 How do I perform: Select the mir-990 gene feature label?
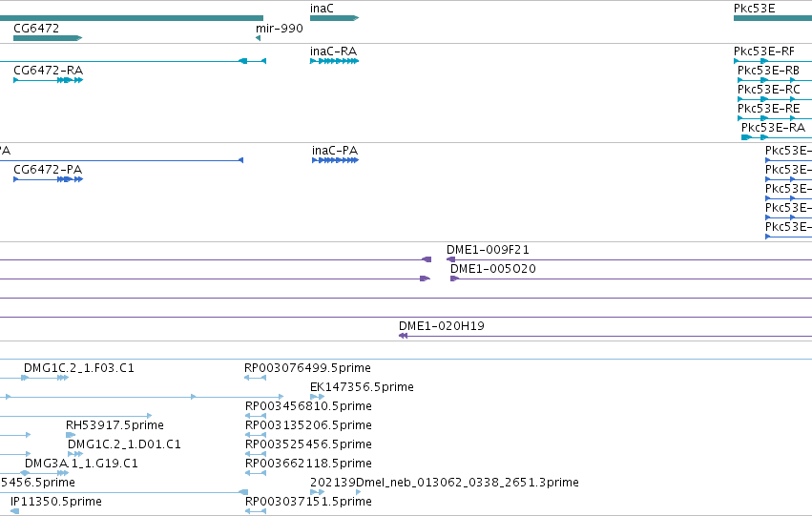(x=280, y=28)
